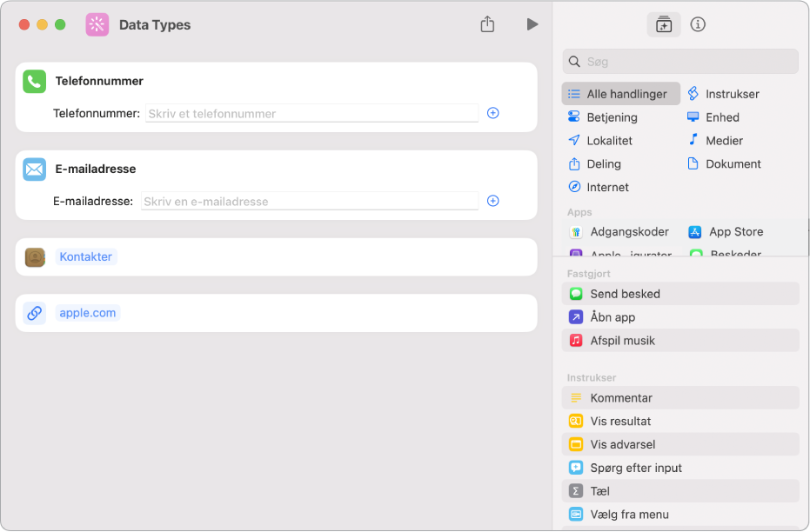Click the E-mailadresse action title
The width and height of the screenshot is (810, 532).
(96, 169)
